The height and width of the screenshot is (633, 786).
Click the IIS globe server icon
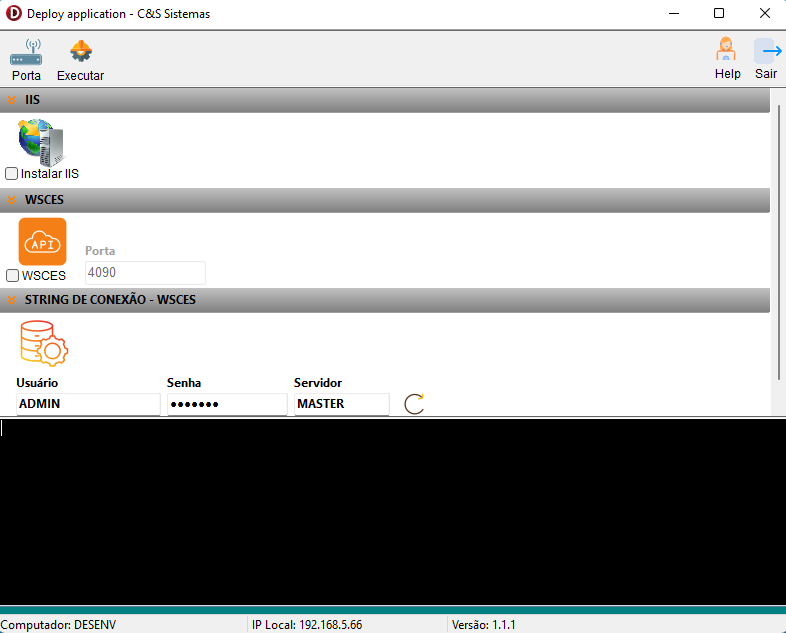coord(41,142)
